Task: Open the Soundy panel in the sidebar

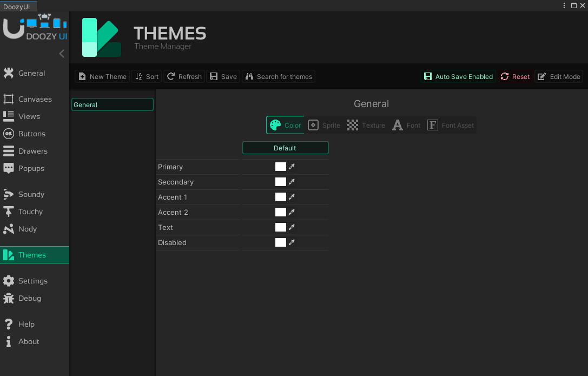Action: click(x=32, y=194)
